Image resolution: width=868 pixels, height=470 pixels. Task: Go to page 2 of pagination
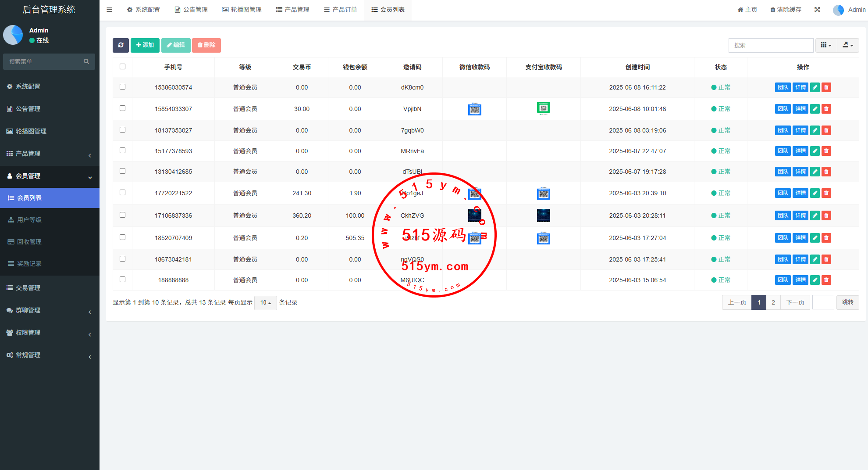(773, 302)
